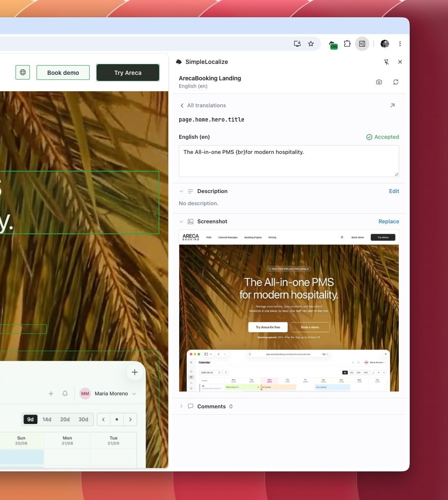
Task: Toggle the browser side panel icon
Action: pyautogui.click(x=362, y=44)
